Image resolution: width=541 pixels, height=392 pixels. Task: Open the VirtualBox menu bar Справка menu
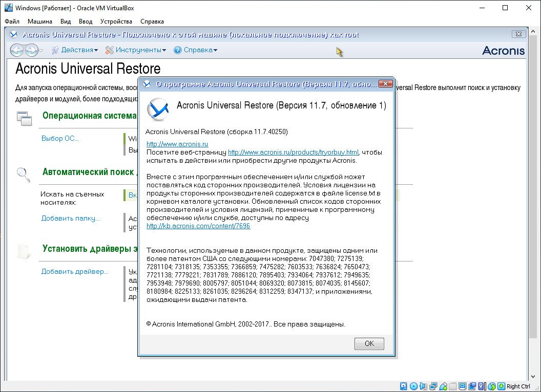pos(152,21)
